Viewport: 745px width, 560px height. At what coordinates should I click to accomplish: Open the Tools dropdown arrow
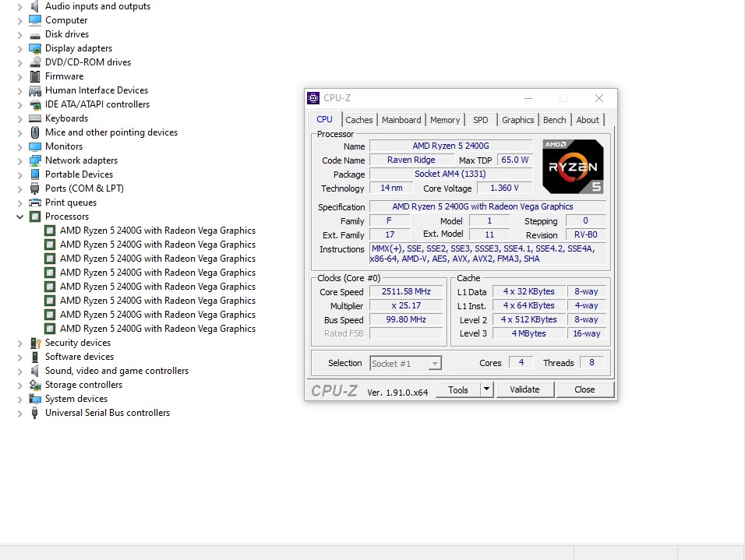(x=486, y=389)
